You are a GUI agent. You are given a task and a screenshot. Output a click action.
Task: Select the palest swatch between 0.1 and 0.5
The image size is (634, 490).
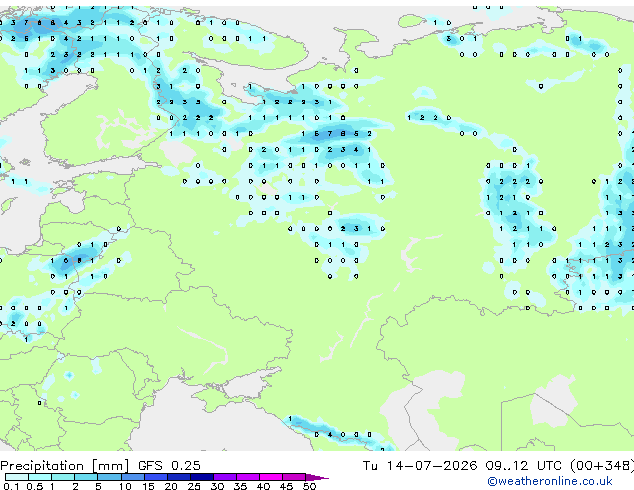(17, 477)
